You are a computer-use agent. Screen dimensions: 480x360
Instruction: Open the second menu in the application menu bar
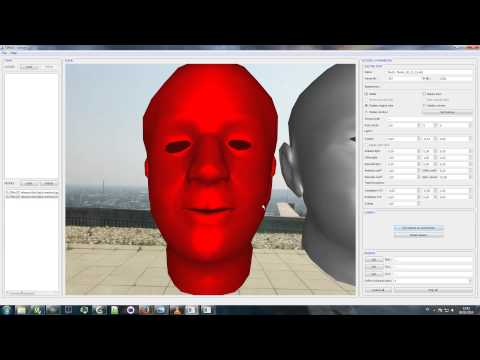pos(13,53)
